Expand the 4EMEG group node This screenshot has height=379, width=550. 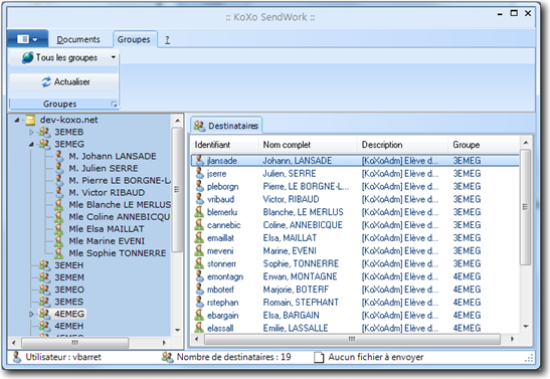coord(31,314)
